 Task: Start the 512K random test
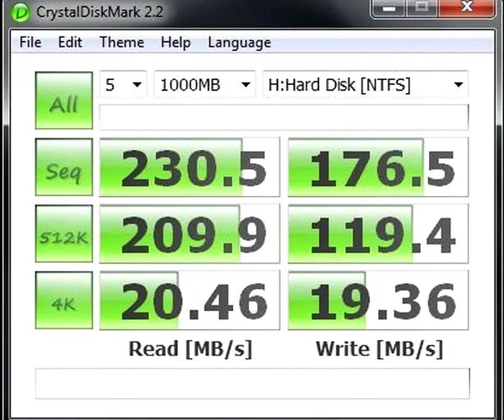pos(64,233)
